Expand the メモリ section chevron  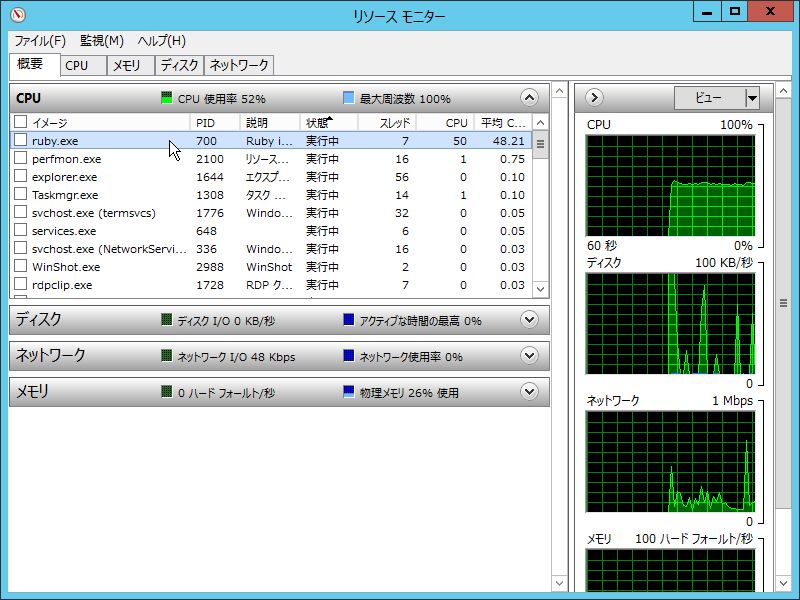529,392
